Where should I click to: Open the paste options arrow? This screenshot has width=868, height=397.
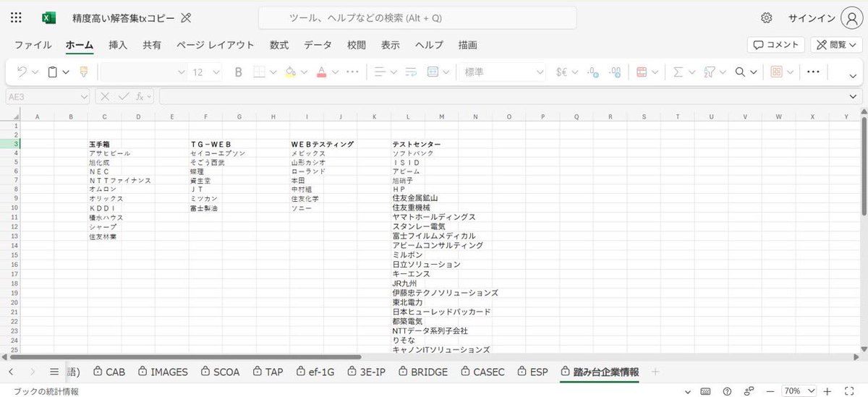click(66, 72)
